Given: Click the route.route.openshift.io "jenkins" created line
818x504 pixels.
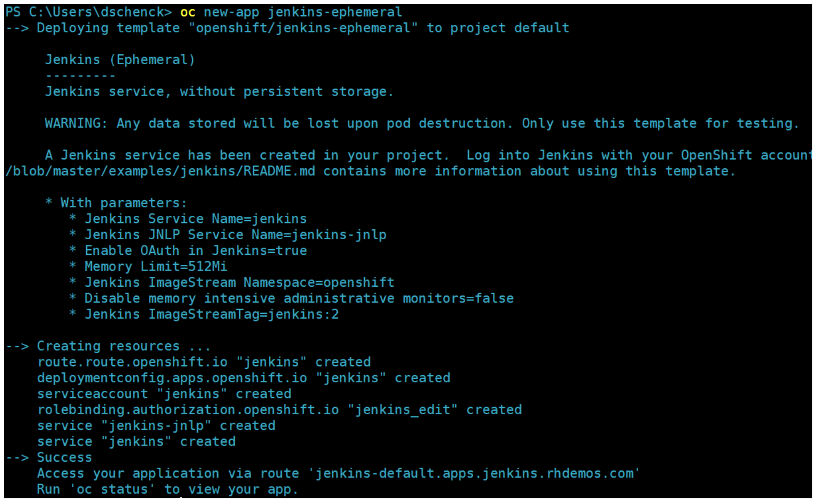Looking at the screenshot, I should point(204,362).
